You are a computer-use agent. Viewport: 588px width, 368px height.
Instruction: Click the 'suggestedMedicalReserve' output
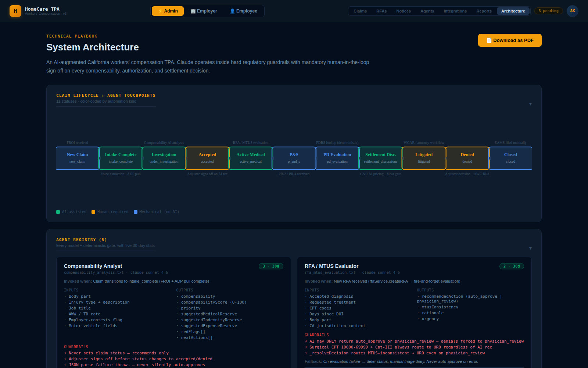pyautogui.click(x=209, y=314)
